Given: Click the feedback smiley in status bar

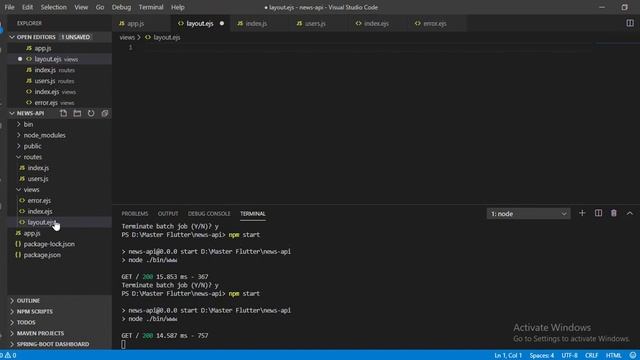Looking at the screenshot, I should (x=633, y=355).
